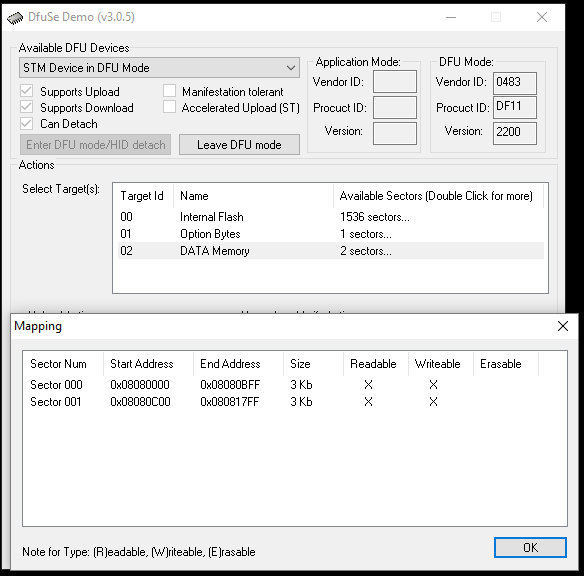
Task: Open the Available DFU Devices dropdown
Action: (159, 68)
